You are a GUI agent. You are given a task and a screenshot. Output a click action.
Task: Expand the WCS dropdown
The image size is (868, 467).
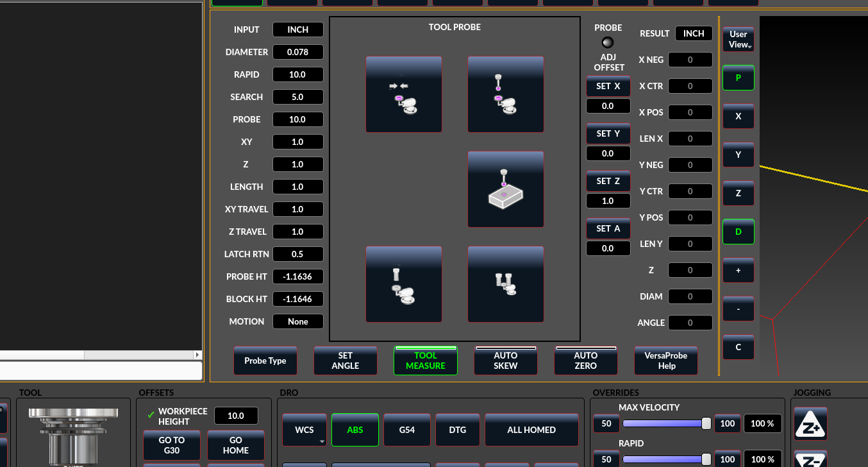click(x=305, y=430)
